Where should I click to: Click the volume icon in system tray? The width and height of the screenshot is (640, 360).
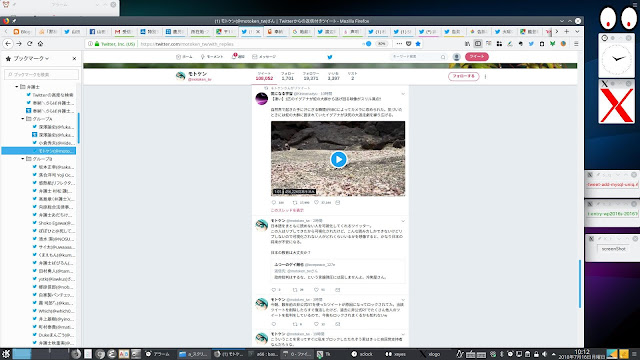544,354
